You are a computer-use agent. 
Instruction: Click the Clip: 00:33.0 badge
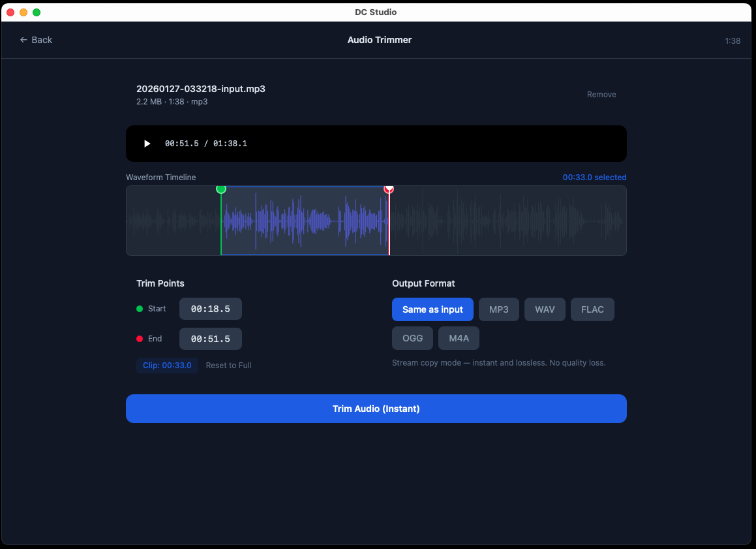[x=167, y=365]
